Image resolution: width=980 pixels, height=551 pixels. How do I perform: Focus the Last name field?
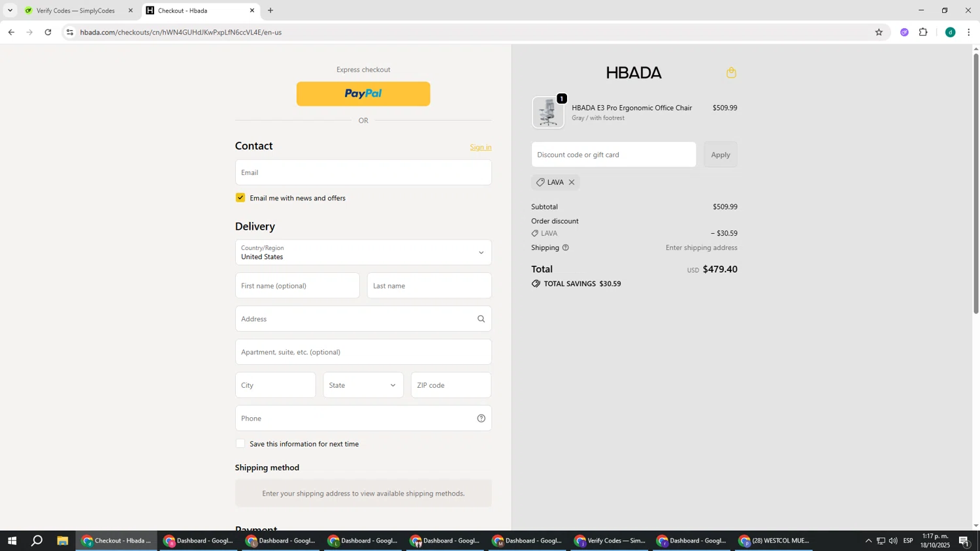[429, 286]
